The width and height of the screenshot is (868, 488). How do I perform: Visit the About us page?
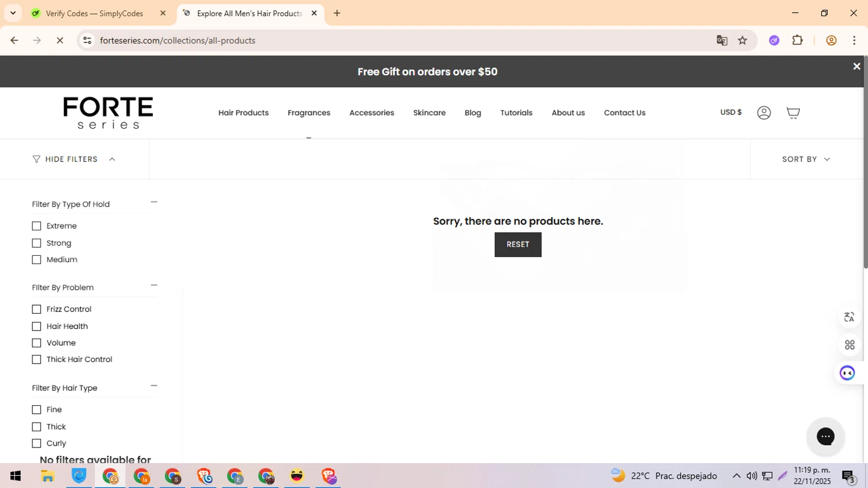tap(568, 113)
